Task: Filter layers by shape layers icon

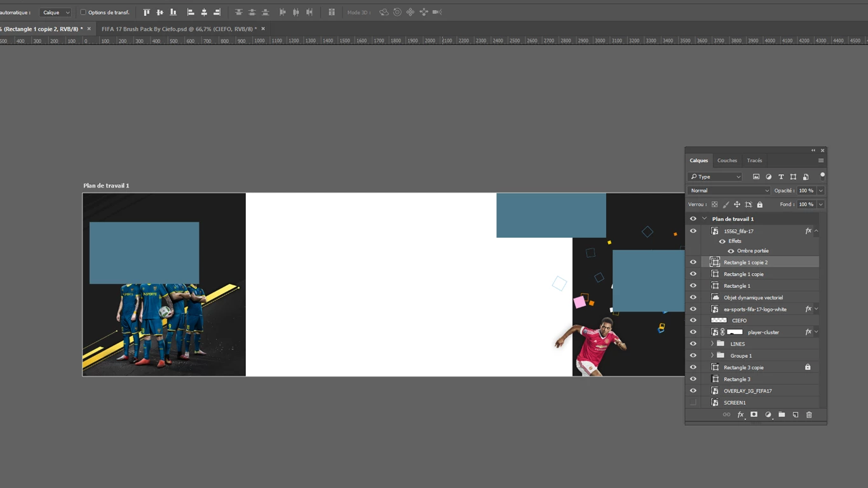Action: pos(793,177)
